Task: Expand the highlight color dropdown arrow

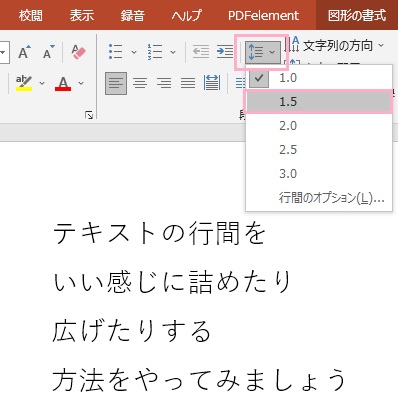Action: click(x=42, y=83)
